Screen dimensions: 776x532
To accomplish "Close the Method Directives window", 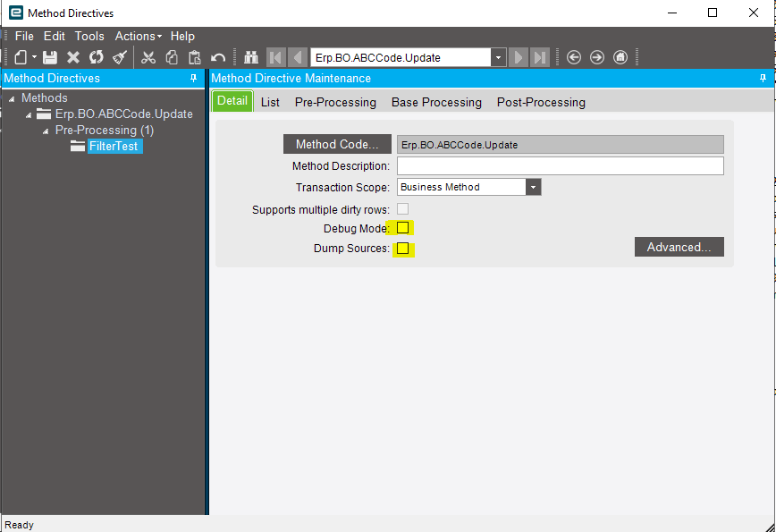I will point(754,13).
